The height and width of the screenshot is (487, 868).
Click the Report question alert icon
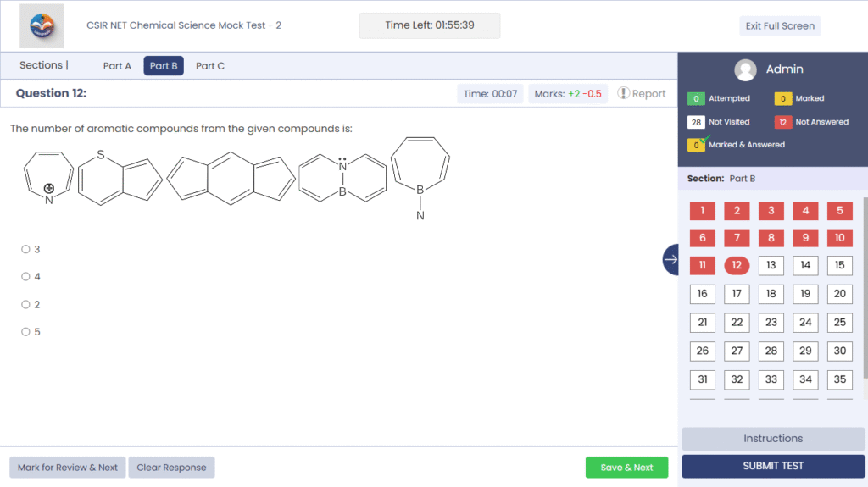coord(623,93)
